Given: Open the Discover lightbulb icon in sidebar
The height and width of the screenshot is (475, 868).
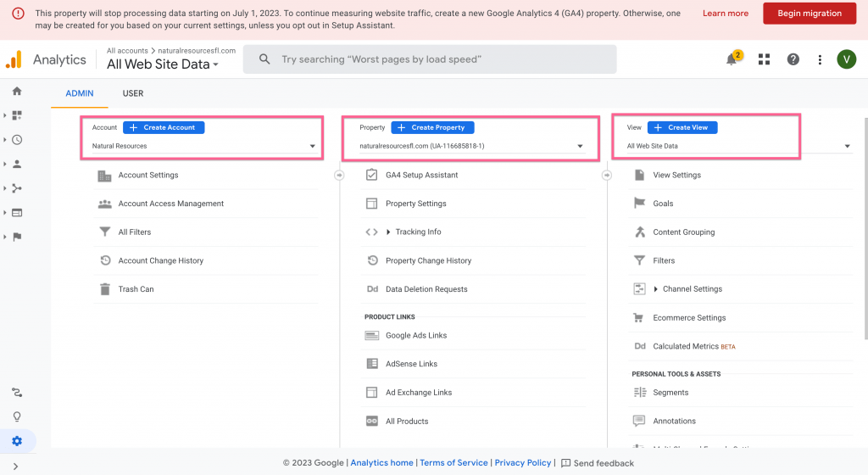Looking at the screenshot, I should [17, 416].
